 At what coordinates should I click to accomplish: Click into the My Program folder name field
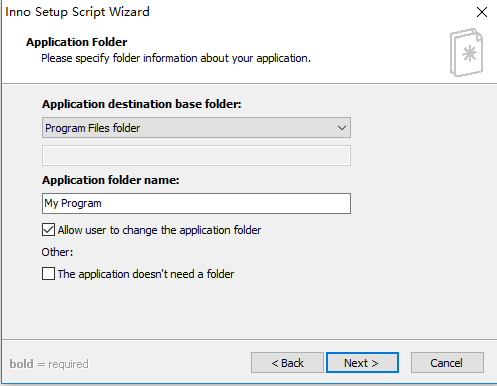196,203
